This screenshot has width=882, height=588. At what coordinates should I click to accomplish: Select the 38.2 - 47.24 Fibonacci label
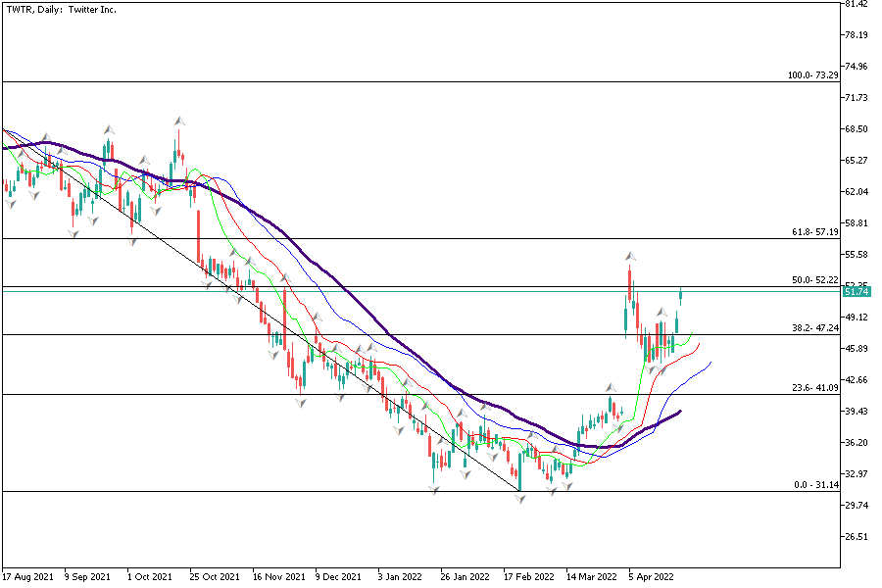tap(814, 329)
